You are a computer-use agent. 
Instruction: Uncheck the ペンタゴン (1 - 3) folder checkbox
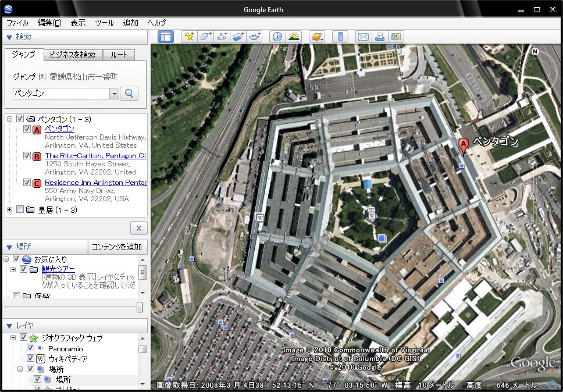(20, 119)
